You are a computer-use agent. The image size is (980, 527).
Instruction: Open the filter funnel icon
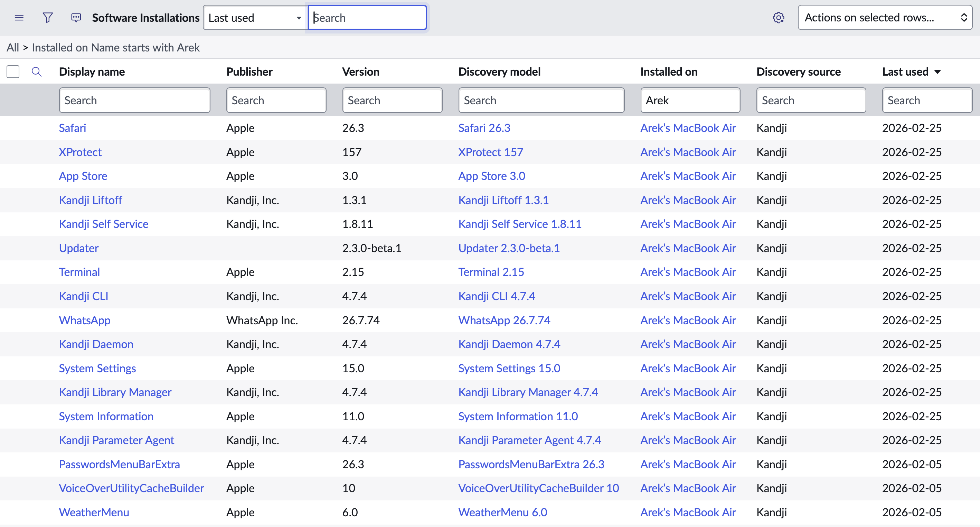click(x=48, y=18)
